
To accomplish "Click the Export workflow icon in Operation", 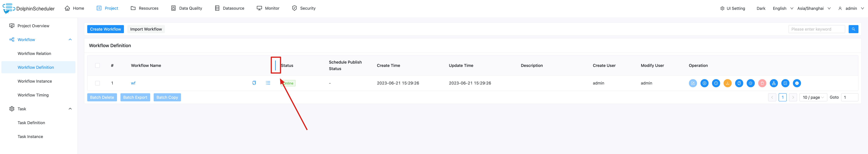I will coord(785,83).
